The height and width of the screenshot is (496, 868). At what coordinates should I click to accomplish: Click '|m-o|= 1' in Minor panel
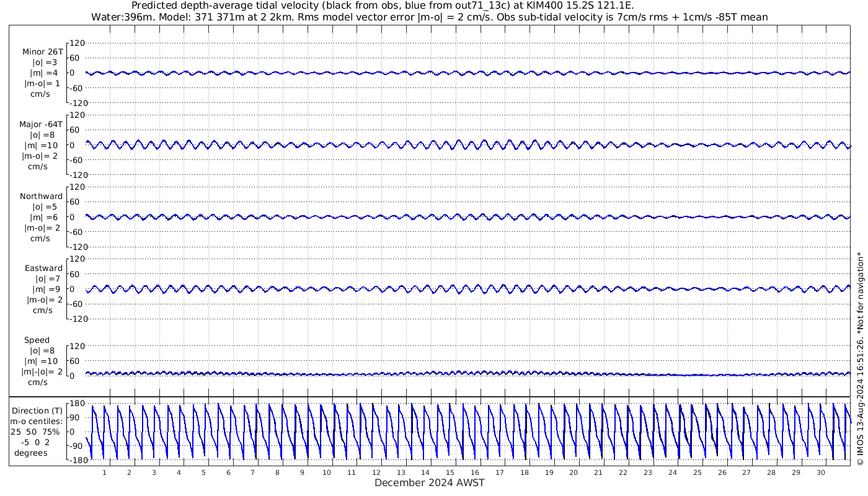(x=42, y=84)
